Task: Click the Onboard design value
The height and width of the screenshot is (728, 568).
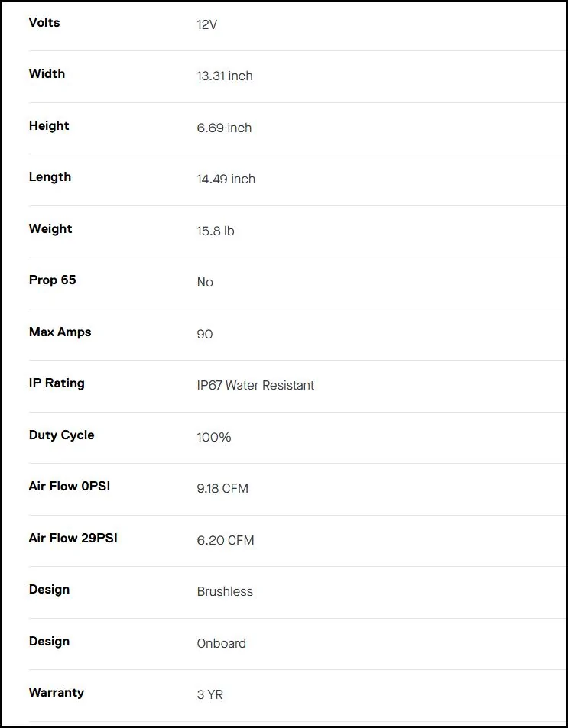Action: point(221,643)
